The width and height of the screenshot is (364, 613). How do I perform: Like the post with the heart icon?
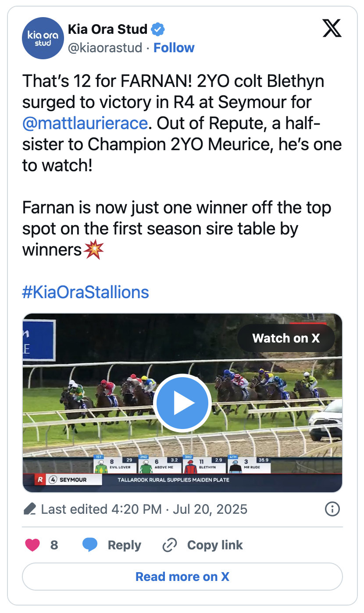pos(32,545)
